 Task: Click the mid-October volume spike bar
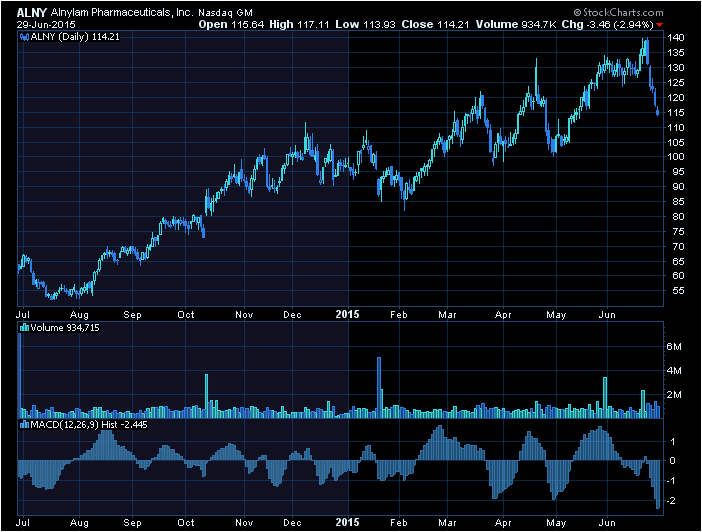[x=207, y=396]
